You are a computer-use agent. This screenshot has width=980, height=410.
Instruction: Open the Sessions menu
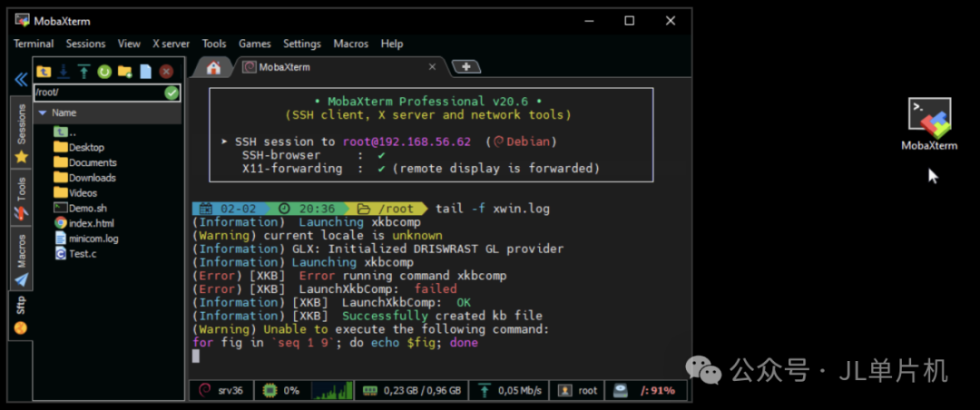coord(85,44)
